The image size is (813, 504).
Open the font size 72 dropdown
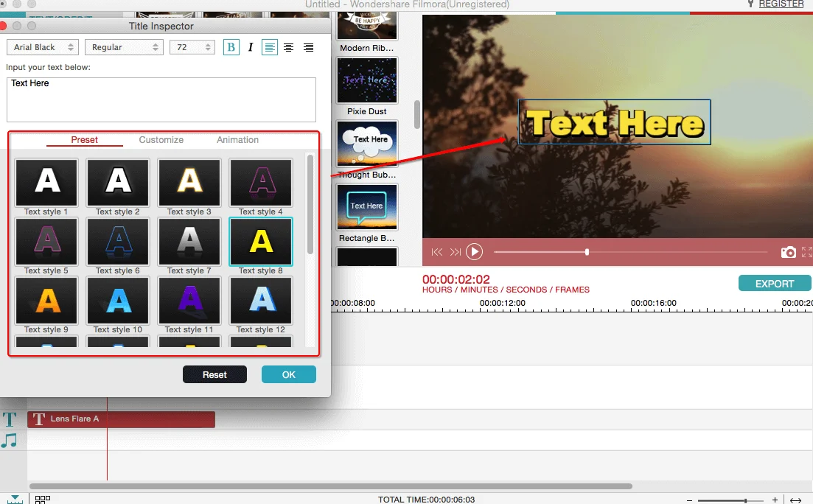[x=192, y=47]
